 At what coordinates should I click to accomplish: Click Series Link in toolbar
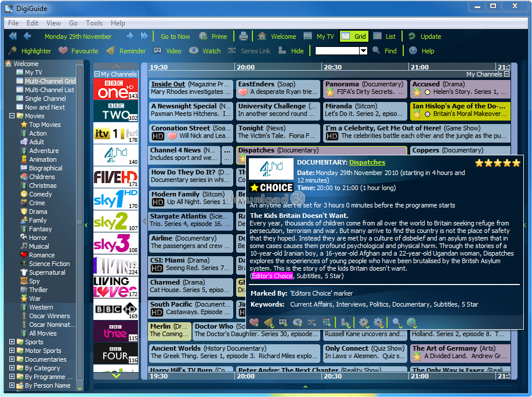click(x=249, y=51)
